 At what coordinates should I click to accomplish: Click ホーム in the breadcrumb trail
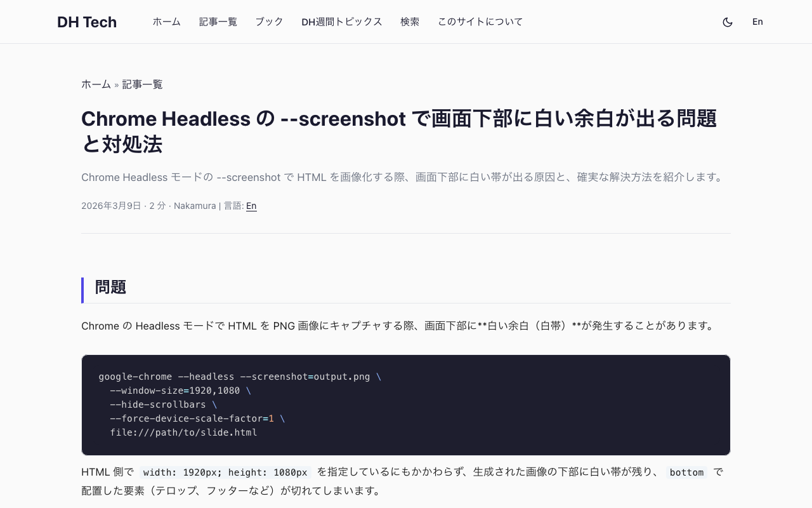click(96, 84)
